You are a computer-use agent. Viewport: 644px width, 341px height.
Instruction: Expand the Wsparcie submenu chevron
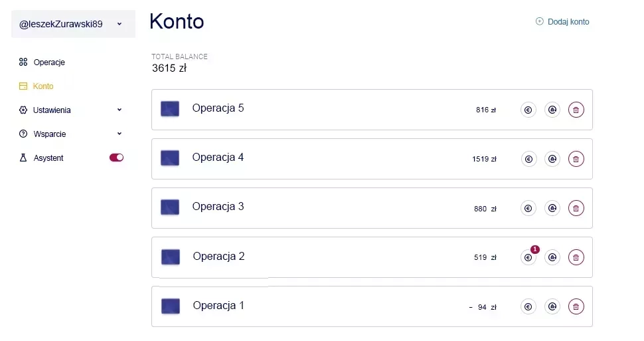tap(120, 134)
